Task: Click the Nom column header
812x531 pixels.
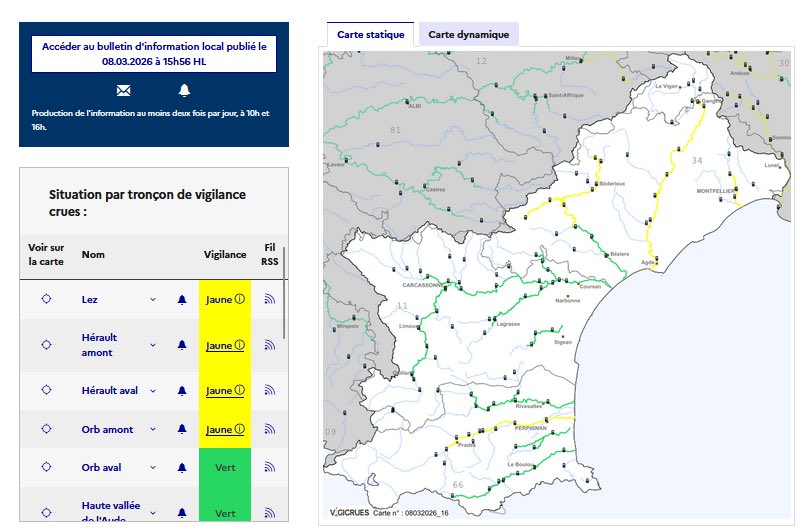Action: (93, 254)
